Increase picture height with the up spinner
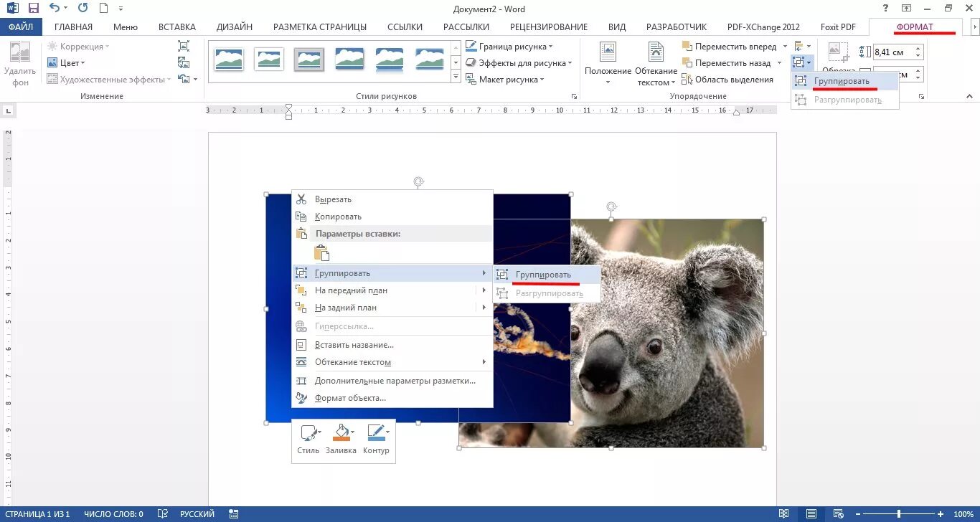This screenshot has width=980, height=522. 918,49
